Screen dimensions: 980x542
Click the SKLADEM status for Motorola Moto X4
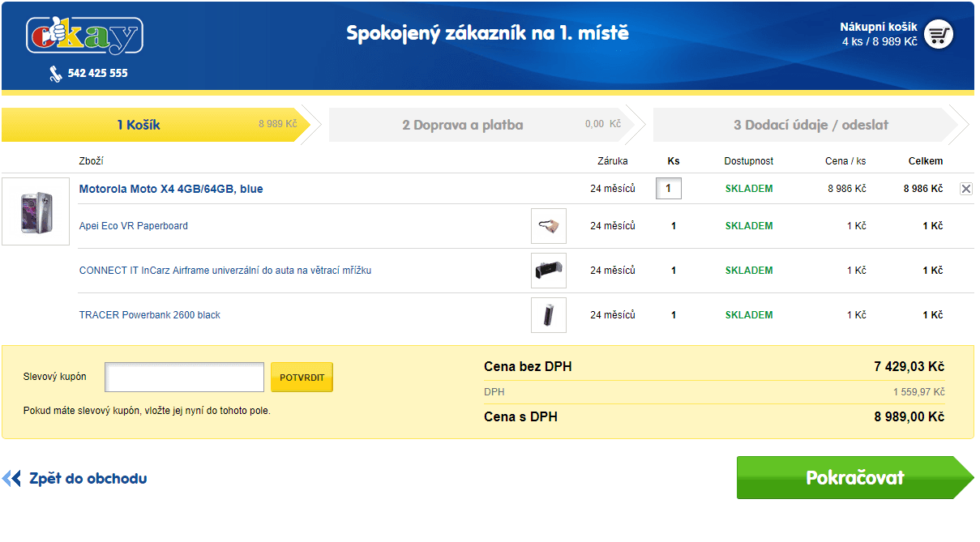(x=749, y=189)
